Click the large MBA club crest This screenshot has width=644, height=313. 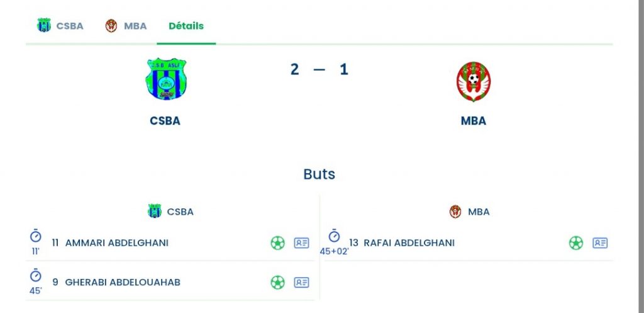474,83
